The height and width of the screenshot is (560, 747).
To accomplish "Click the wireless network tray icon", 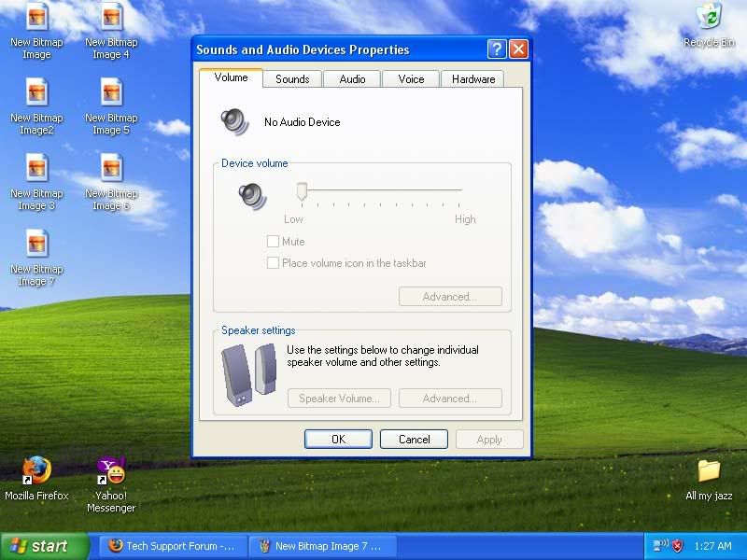I will coord(661,545).
